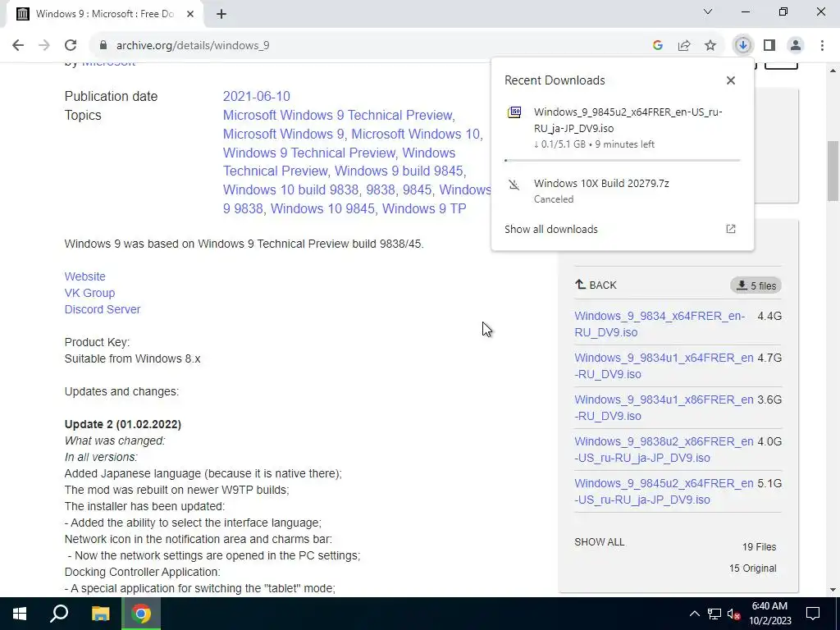Viewport: 840px width, 630px height.
Task: Open the Windows Start menu
Action: (20, 614)
